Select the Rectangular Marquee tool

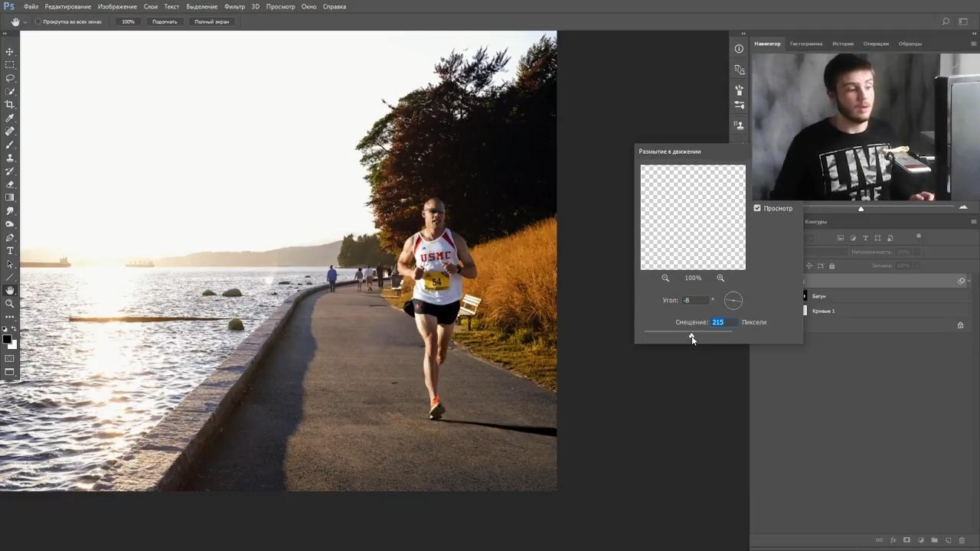click(10, 65)
